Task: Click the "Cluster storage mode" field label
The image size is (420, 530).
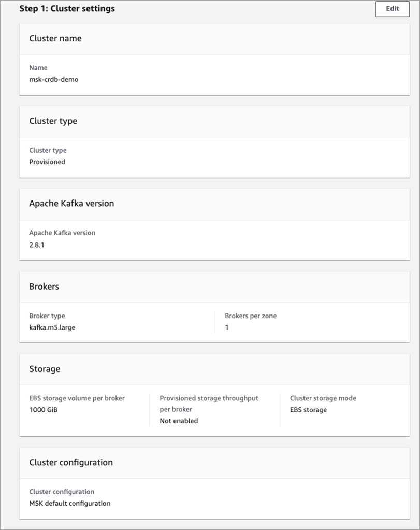Action: [323, 398]
